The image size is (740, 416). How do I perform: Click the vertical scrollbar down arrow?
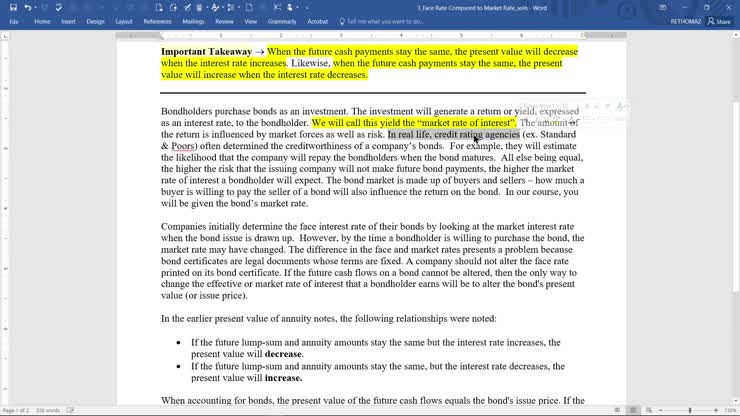735,398
